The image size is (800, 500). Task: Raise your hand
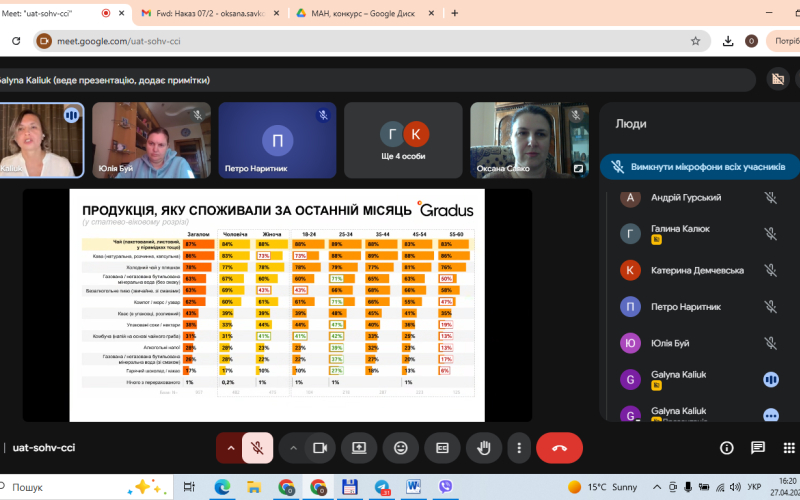click(x=484, y=448)
